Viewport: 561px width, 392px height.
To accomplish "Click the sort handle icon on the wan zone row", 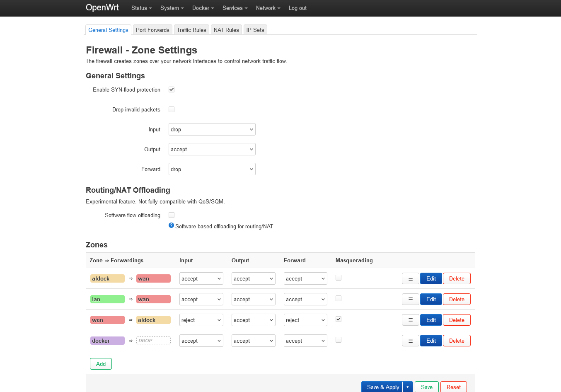I will click(x=410, y=320).
